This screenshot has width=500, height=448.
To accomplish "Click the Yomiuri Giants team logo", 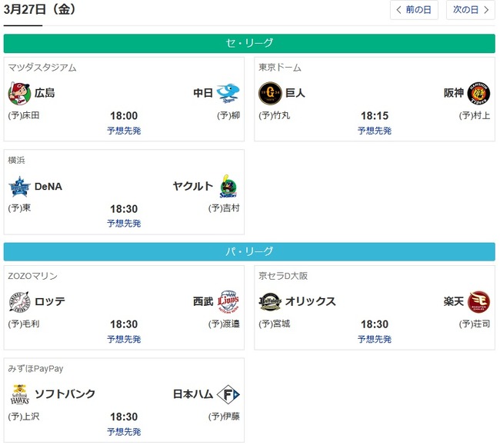I will pyautogui.click(x=270, y=93).
